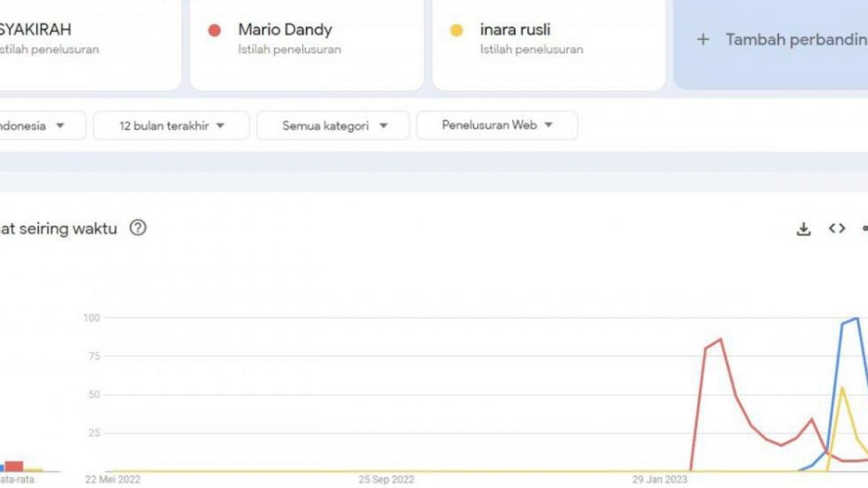Open the Indonesia region dropdown

click(x=40, y=125)
